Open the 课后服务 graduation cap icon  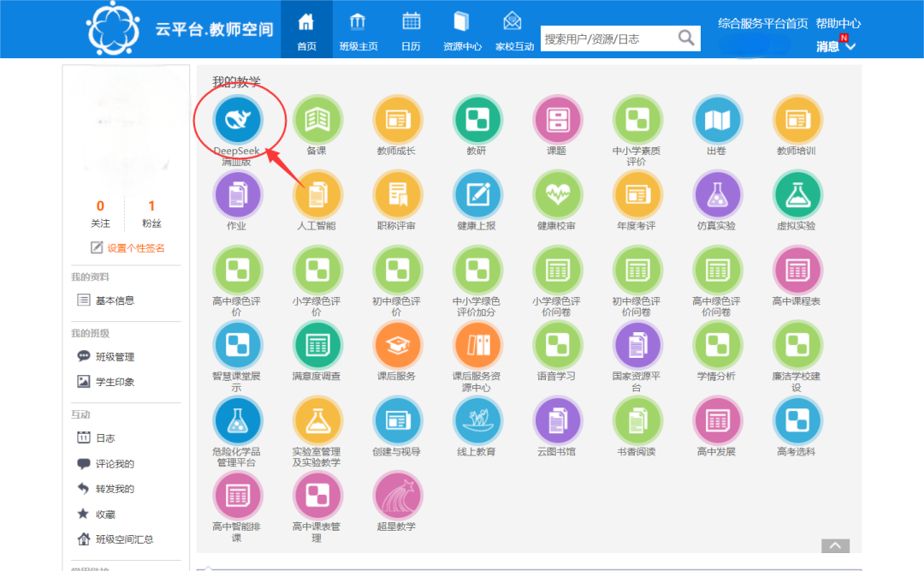[x=397, y=345]
